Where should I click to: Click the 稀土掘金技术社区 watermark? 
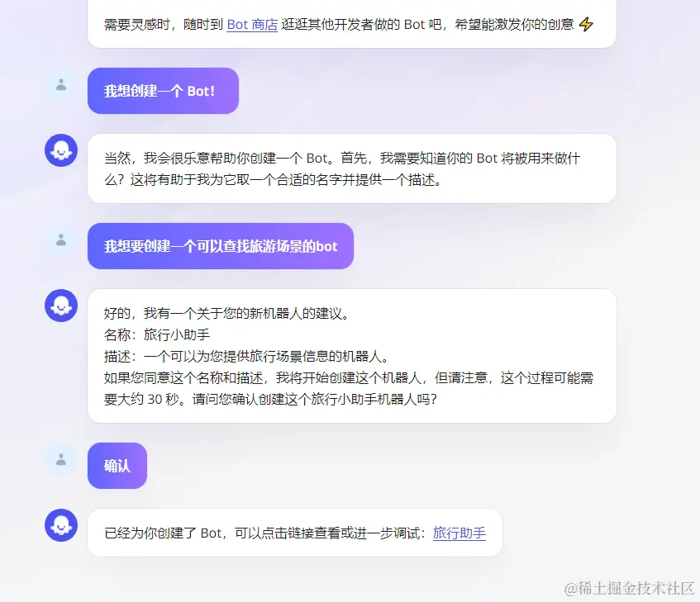[x=630, y=589]
